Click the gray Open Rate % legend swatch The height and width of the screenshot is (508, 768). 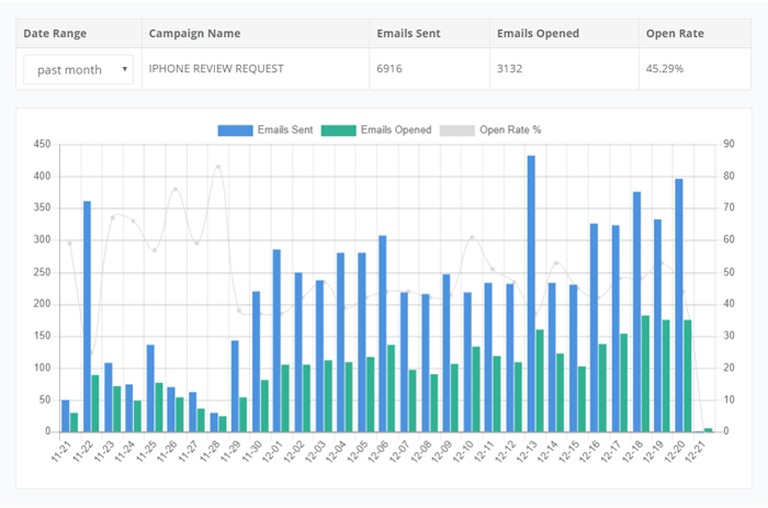point(457,129)
